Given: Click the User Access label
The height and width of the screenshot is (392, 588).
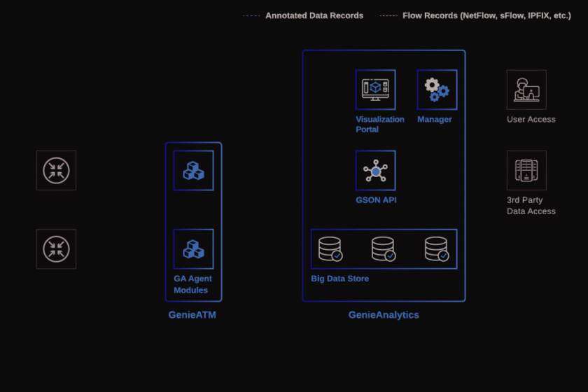Looking at the screenshot, I should click(531, 119).
